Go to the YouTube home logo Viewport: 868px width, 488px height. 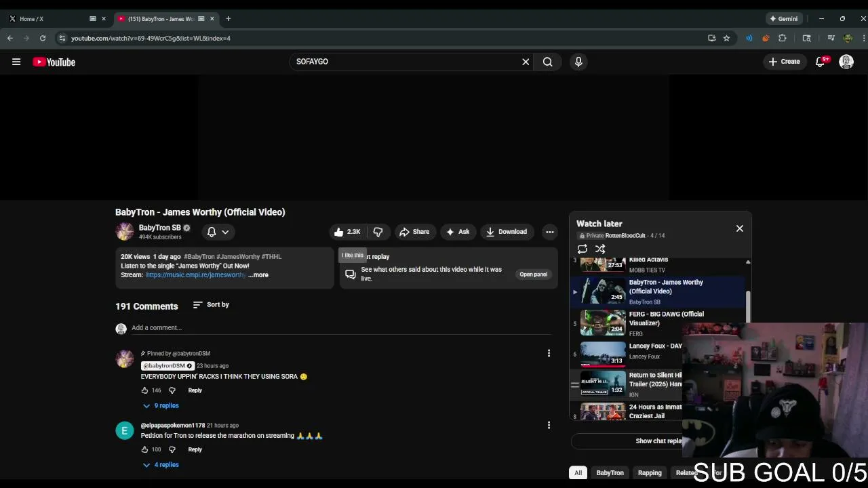point(54,62)
